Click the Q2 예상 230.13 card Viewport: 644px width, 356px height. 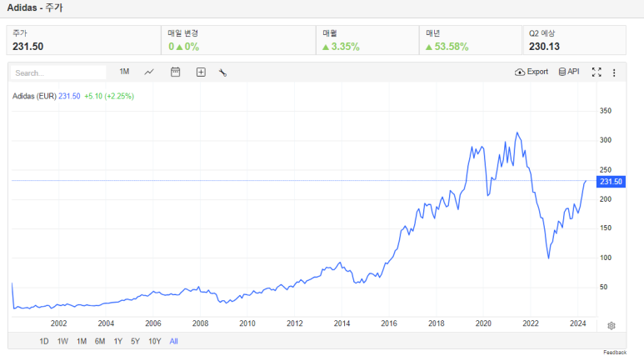(574, 40)
